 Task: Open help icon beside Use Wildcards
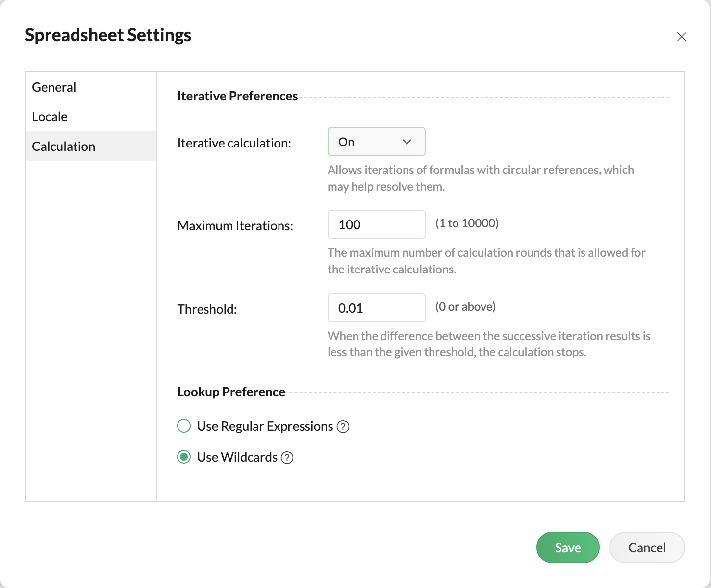287,458
